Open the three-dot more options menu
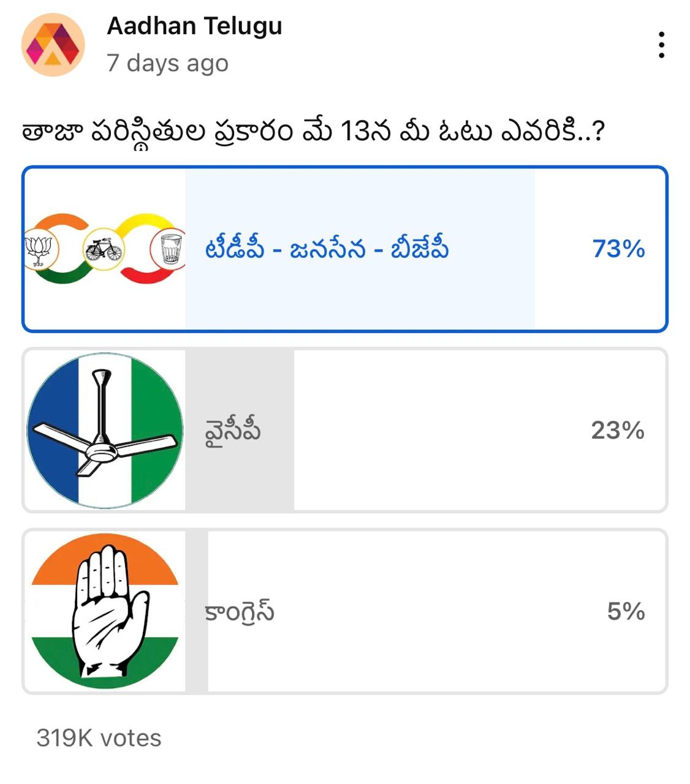The height and width of the screenshot is (784, 690). pyautogui.click(x=661, y=45)
